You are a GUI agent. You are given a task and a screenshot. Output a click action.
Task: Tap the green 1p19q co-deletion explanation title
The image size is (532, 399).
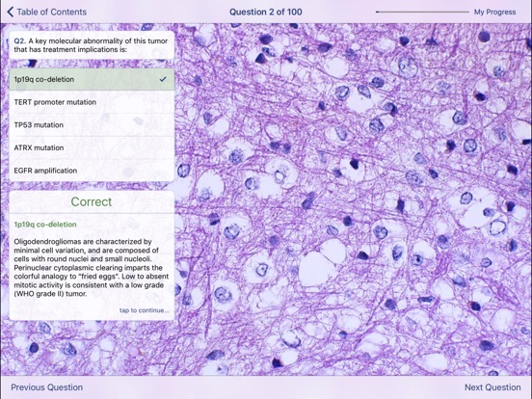click(x=45, y=225)
